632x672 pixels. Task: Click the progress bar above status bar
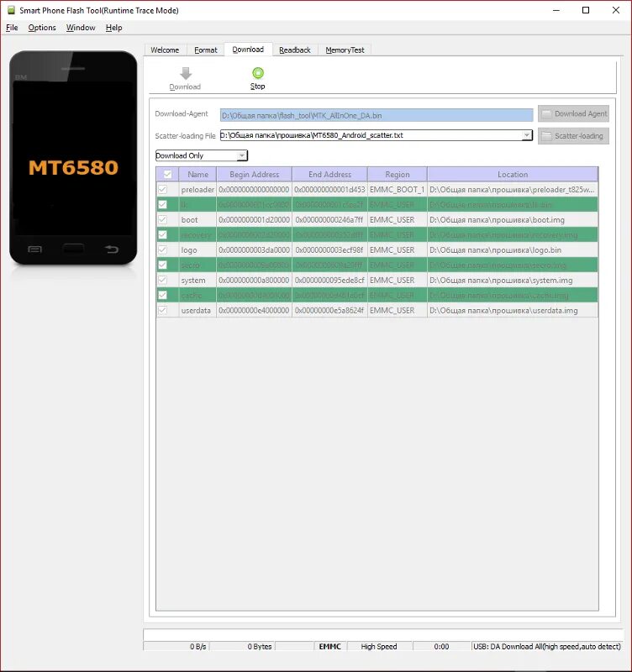pyautogui.click(x=383, y=635)
